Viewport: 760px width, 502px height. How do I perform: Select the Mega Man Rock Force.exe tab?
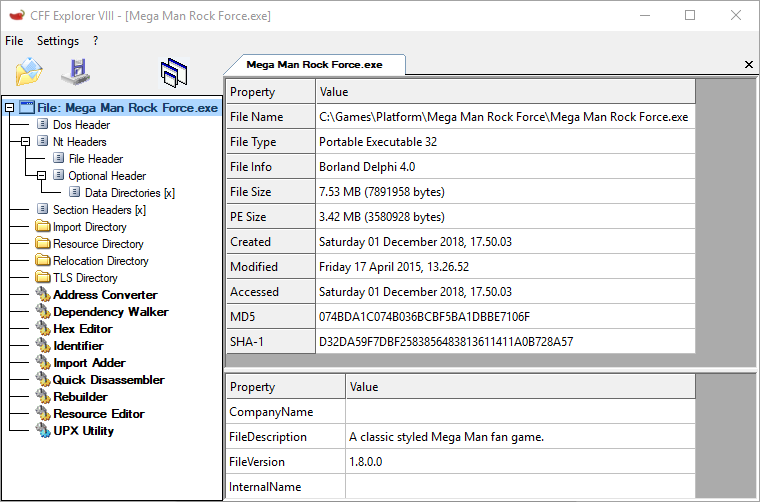pos(315,64)
